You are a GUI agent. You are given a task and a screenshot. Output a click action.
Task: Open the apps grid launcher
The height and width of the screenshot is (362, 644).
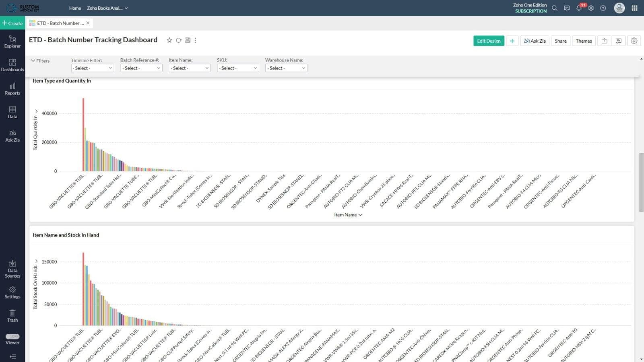[x=635, y=8]
